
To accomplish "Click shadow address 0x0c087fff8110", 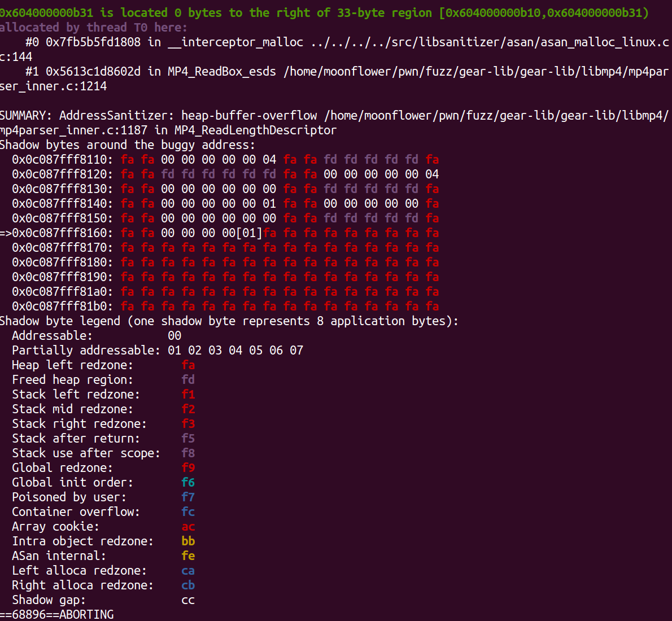I will (63, 160).
